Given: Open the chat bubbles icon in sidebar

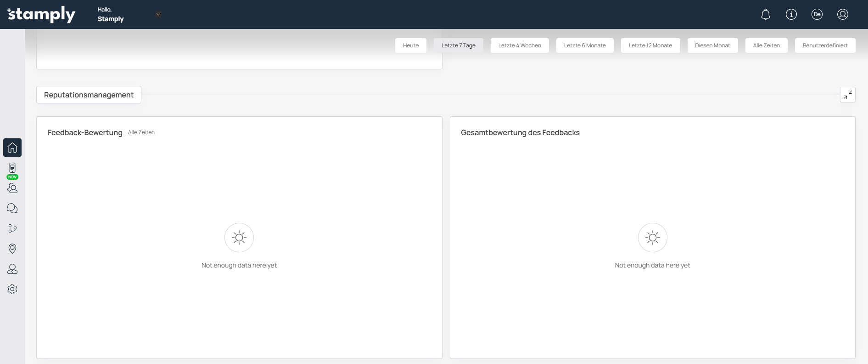Looking at the screenshot, I should point(12,208).
